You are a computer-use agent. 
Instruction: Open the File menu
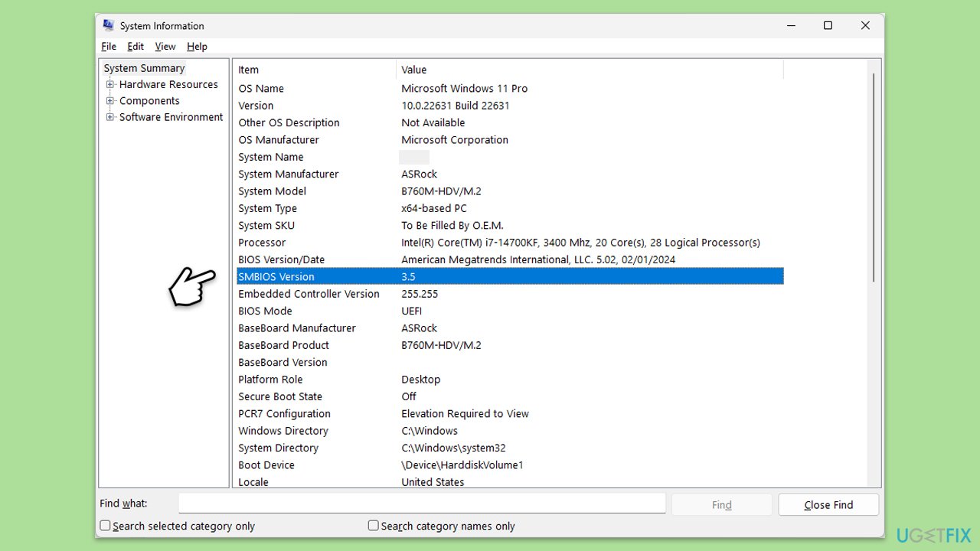point(109,47)
